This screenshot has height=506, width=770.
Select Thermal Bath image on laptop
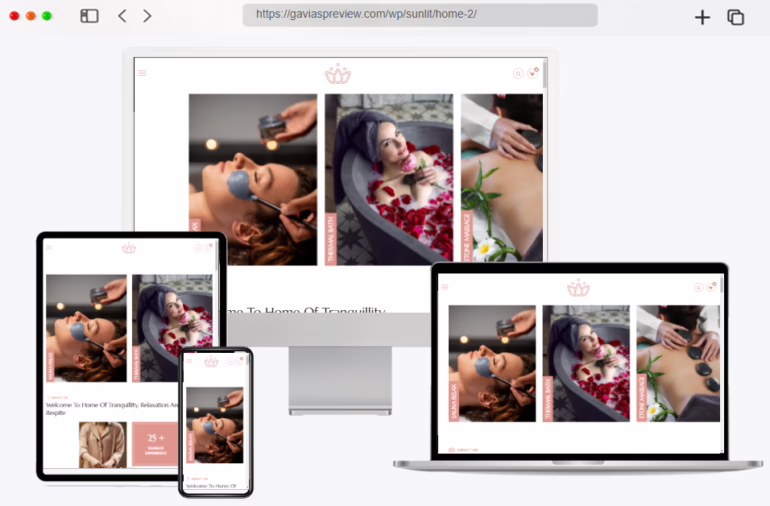pyautogui.click(x=586, y=363)
